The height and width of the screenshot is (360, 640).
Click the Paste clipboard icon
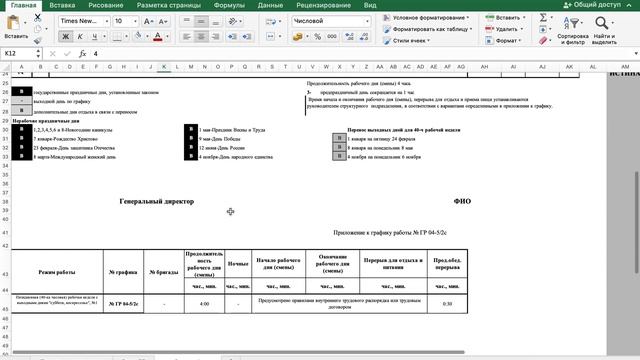(13, 23)
